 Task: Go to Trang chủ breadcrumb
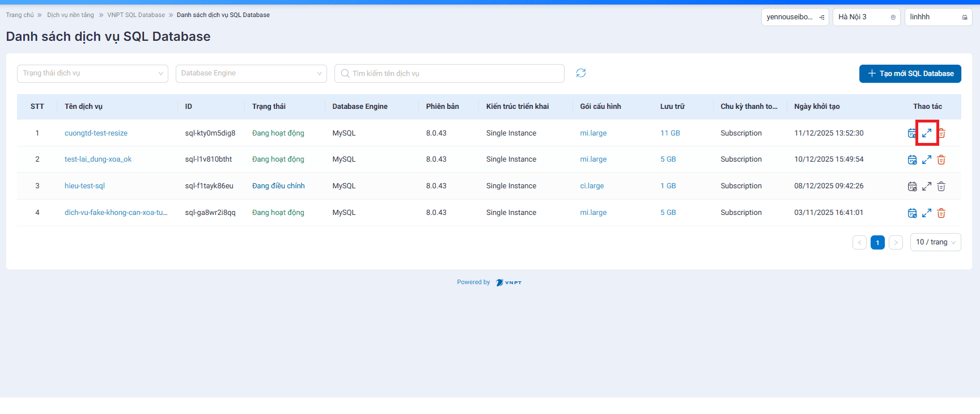coord(20,15)
